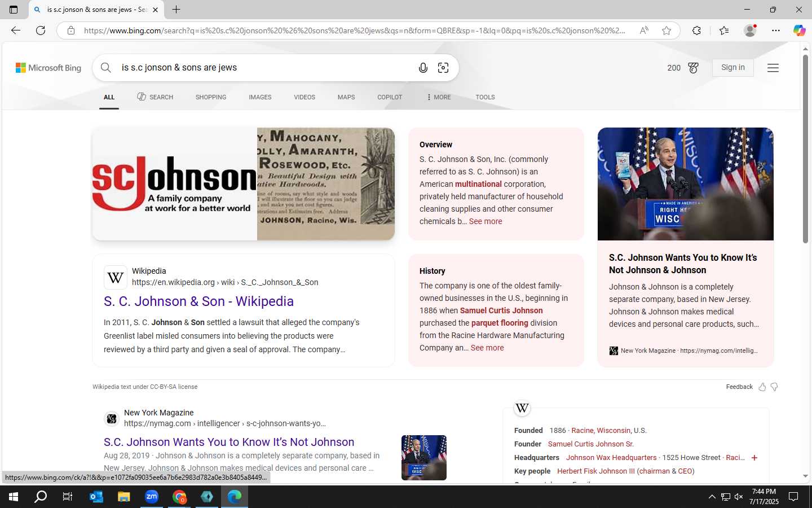Click the magnifier search icon in Bing box
The image size is (812, 508).
click(106, 68)
